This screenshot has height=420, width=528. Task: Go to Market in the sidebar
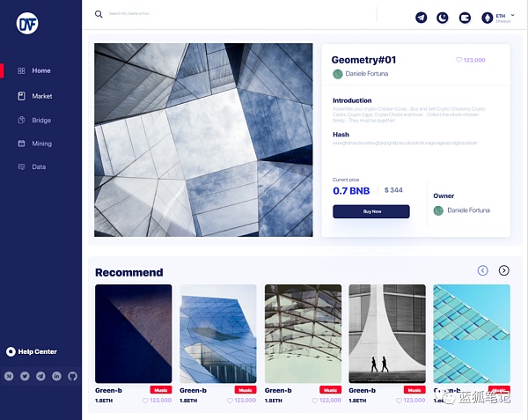(41, 96)
